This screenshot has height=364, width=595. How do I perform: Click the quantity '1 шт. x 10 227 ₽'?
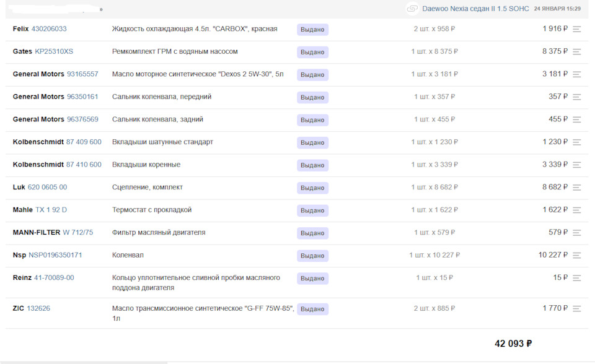point(434,255)
